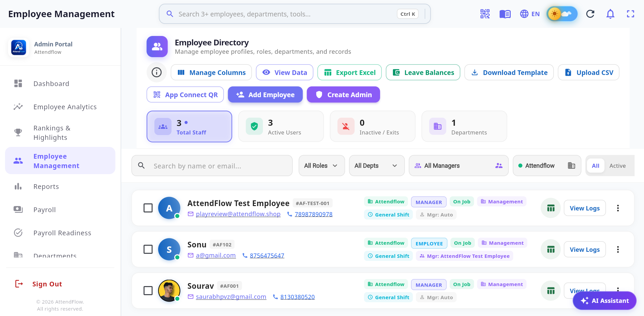The height and width of the screenshot is (316, 644).
Task: Select the Total Staff stat card
Action: click(x=189, y=126)
